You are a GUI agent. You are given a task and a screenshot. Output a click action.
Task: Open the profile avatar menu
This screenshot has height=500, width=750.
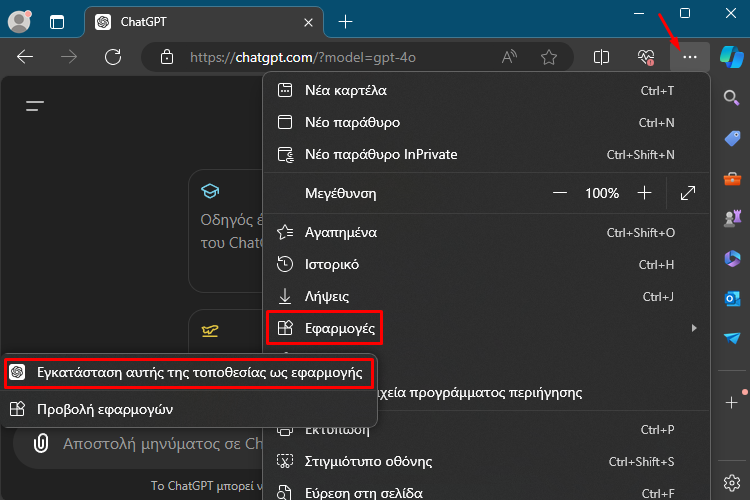click(x=20, y=22)
